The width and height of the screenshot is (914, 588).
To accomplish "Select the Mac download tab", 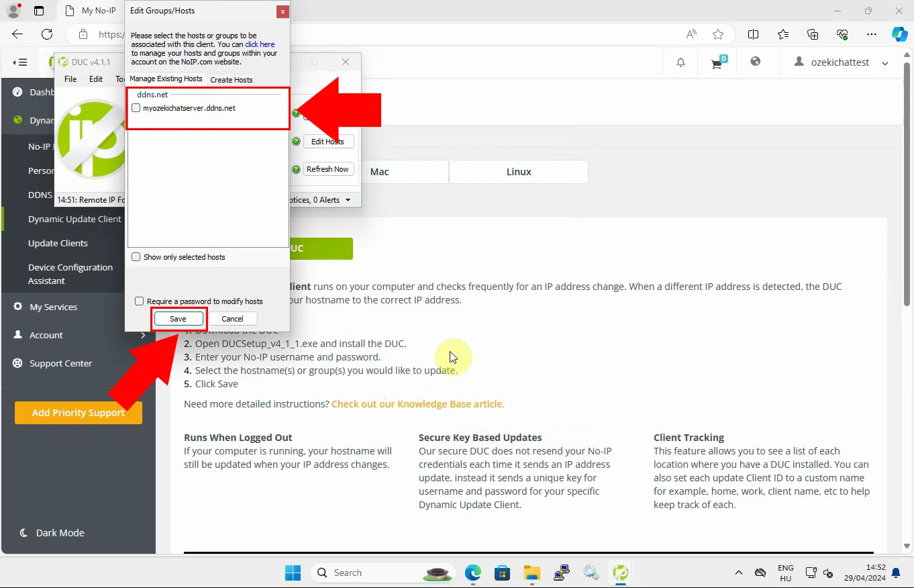I will 380,172.
